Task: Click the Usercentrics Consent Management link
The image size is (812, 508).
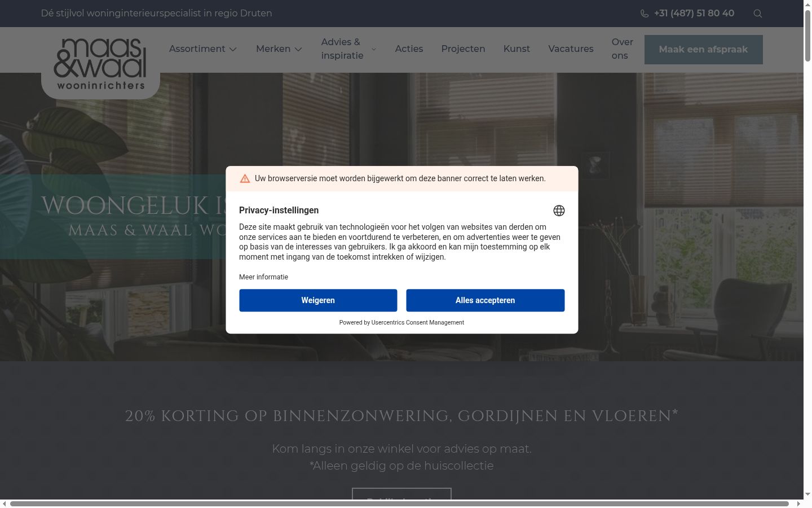Action: (418, 323)
